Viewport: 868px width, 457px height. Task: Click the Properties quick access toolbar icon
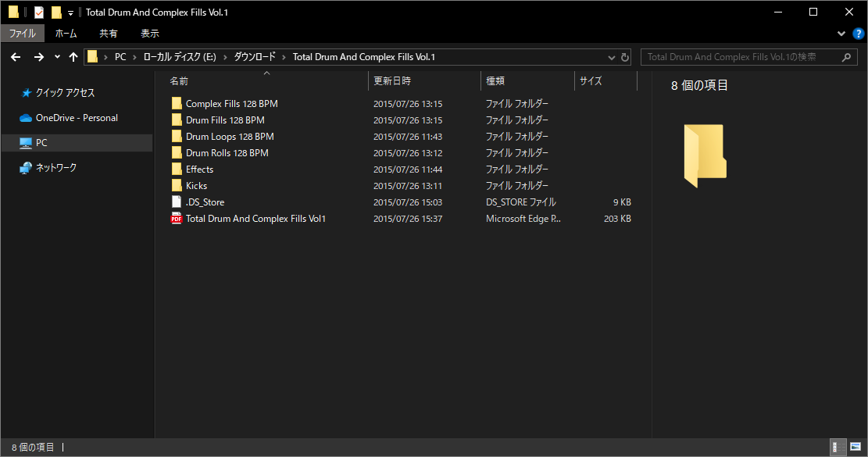[x=39, y=12]
